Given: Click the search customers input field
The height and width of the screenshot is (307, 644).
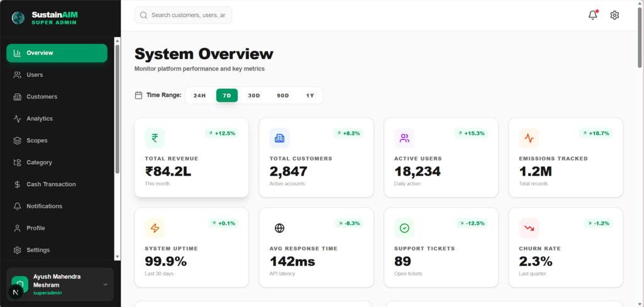Looking at the screenshot, I should [x=183, y=15].
